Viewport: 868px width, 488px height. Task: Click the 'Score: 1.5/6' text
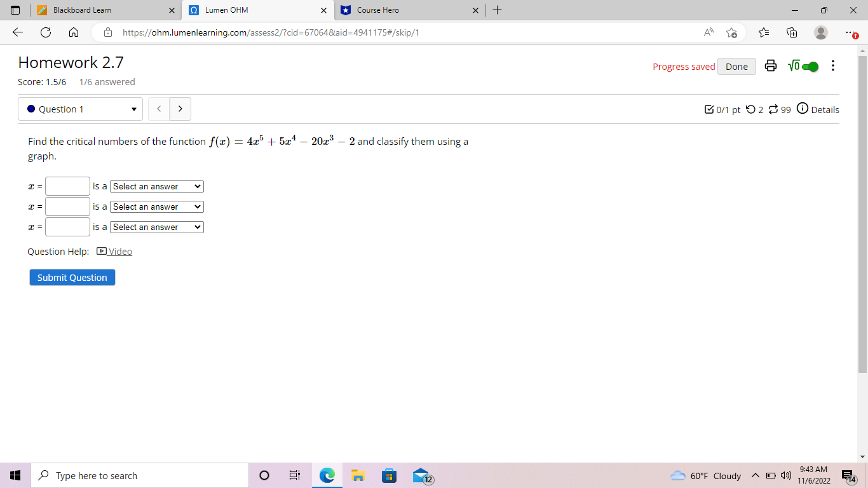(42, 81)
